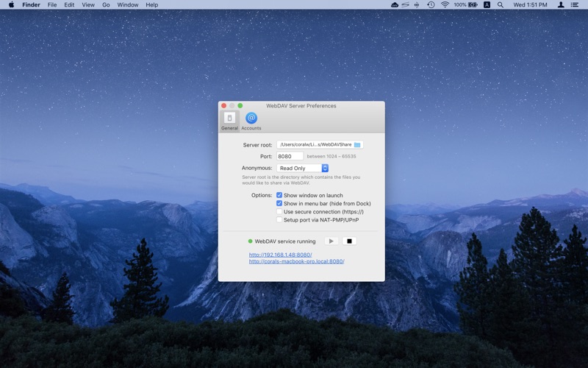Switch to the Accounts preferences tab
The image size is (588, 368).
point(251,121)
